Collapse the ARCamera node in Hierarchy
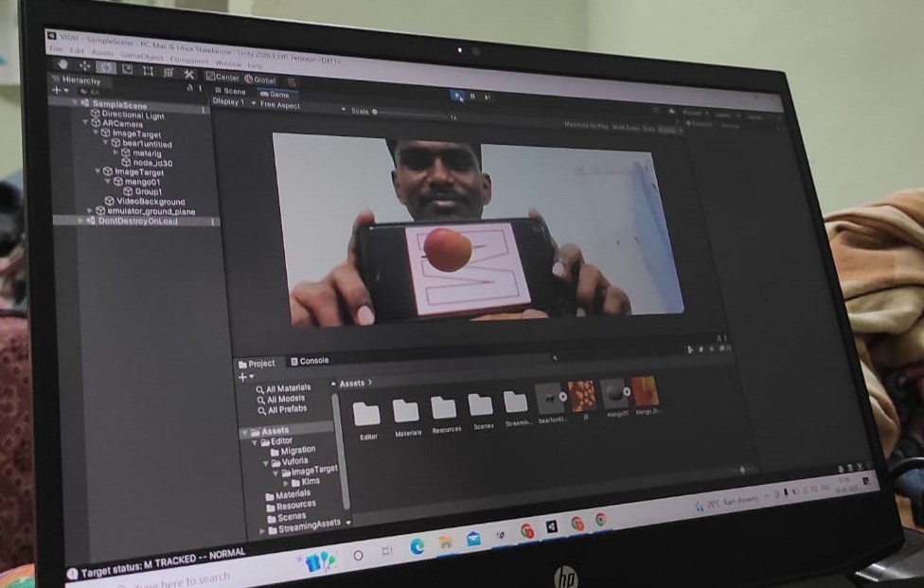The width and height of the screenshot is (924, 588). pyautogui.click(x=85, y=123)
